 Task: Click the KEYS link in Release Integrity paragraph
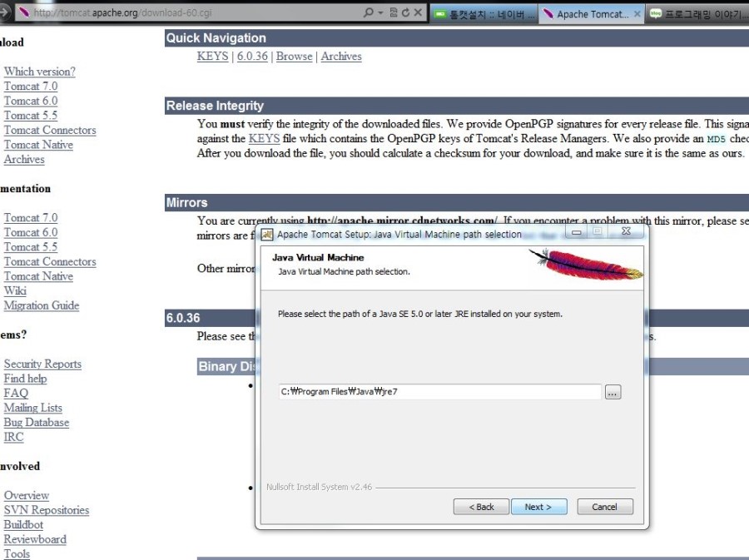264,139
